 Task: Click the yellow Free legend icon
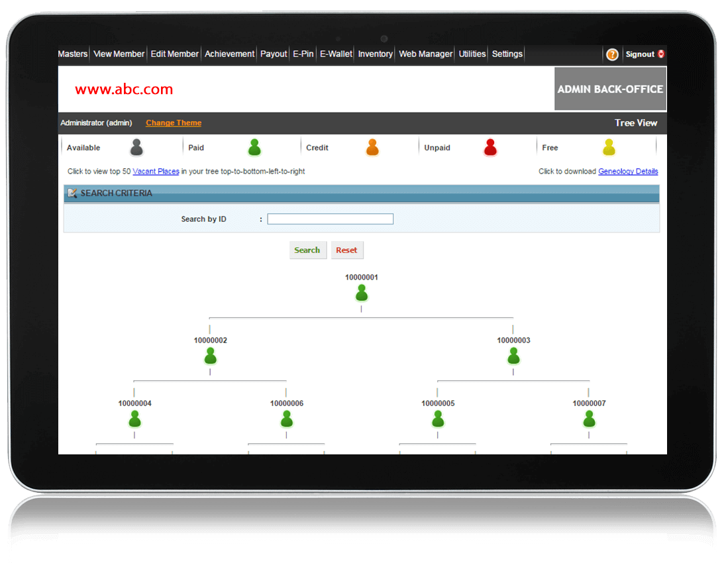(x=609, y=146)
